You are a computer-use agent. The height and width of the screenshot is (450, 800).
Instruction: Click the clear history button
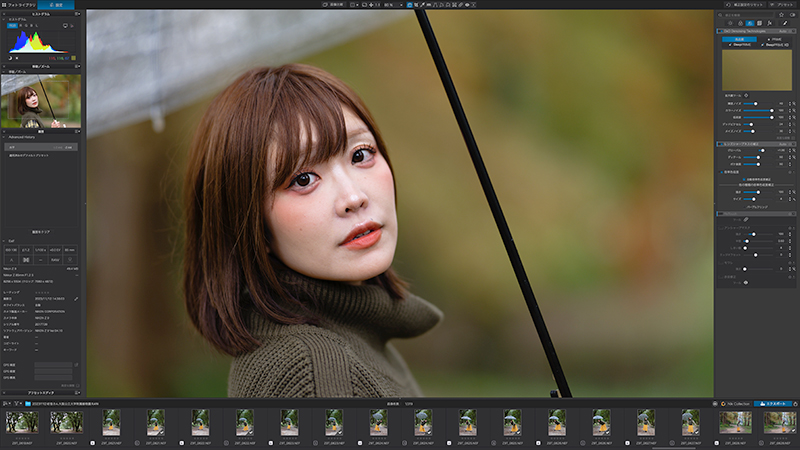[x=41, y=232]
